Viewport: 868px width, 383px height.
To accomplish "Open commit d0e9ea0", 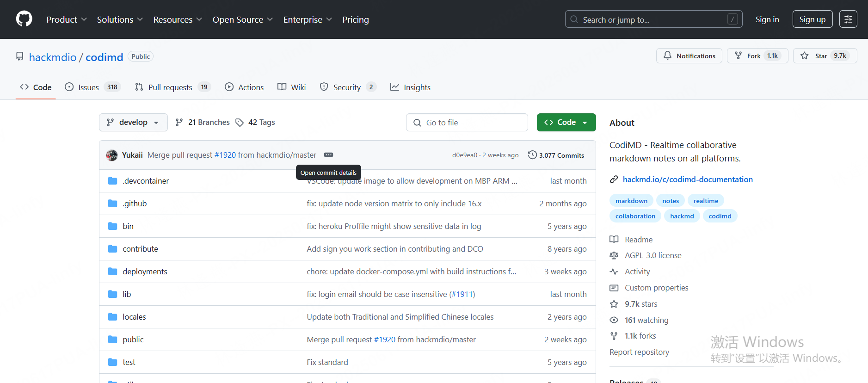I will point(465,155).
